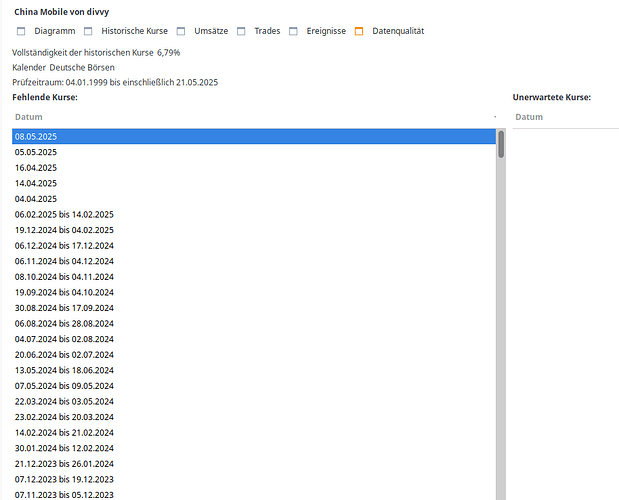Screen dimensions: 619x500
Task: Click Datum header under Unerwartete Kurse
Action: 566,117
